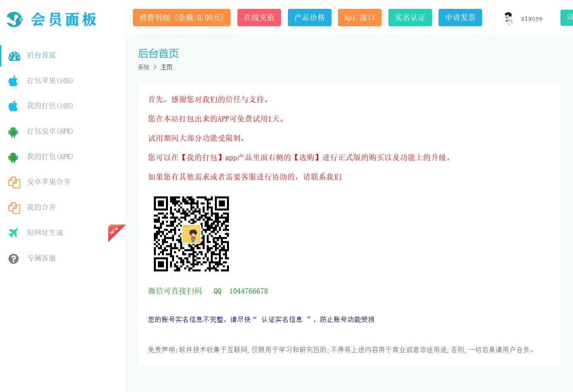Click the QQ number 1044766678

(x=249, y=291)
